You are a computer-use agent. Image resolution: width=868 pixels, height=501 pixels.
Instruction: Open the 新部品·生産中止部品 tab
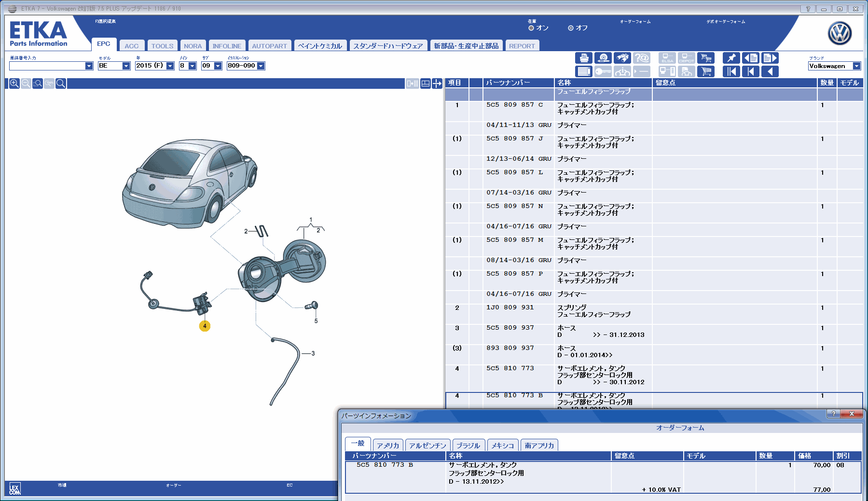pyautogui.click(x=466, y=46)
